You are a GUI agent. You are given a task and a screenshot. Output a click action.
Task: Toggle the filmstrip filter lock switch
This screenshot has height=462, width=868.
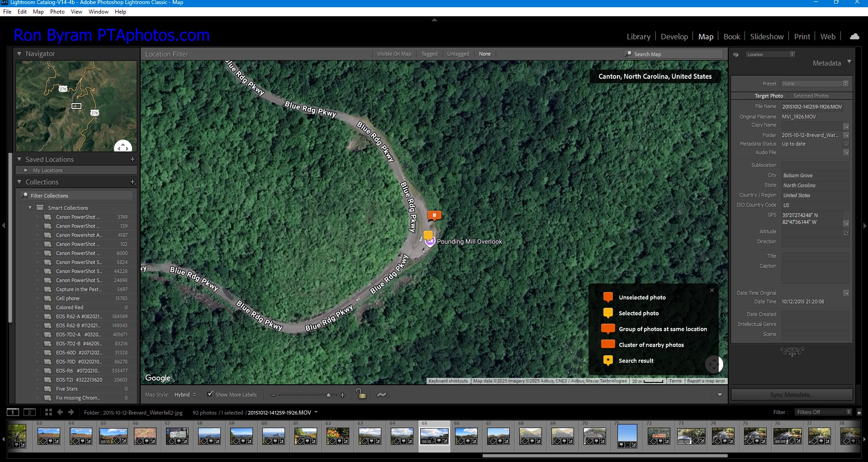tap(859, 412)
